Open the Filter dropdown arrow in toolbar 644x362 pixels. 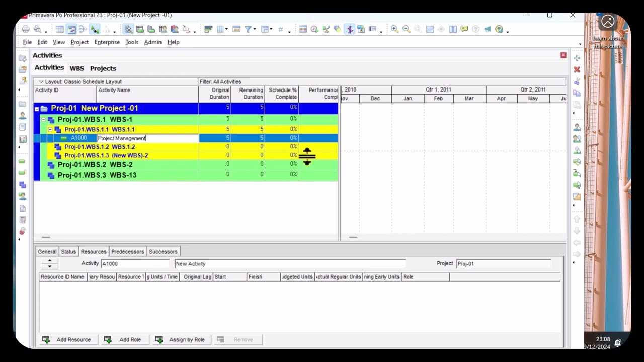coord(255,30)
